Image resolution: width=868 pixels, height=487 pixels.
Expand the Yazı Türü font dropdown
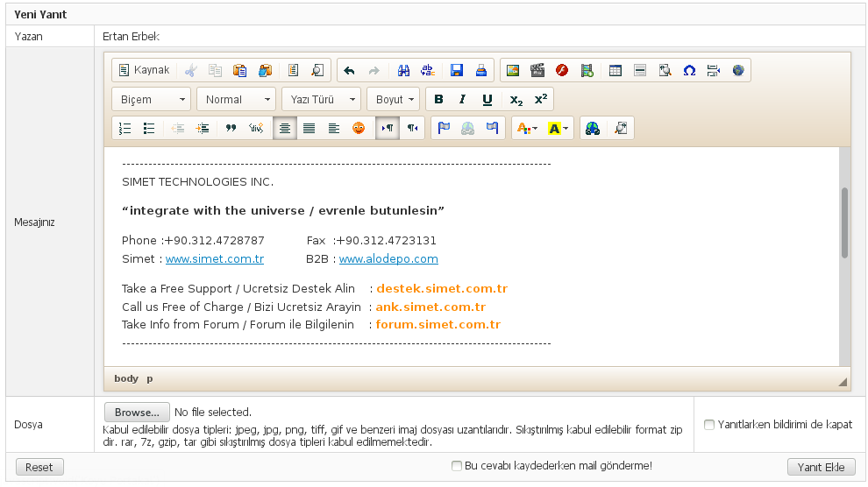pyautogui.click(x=321, y=99)
